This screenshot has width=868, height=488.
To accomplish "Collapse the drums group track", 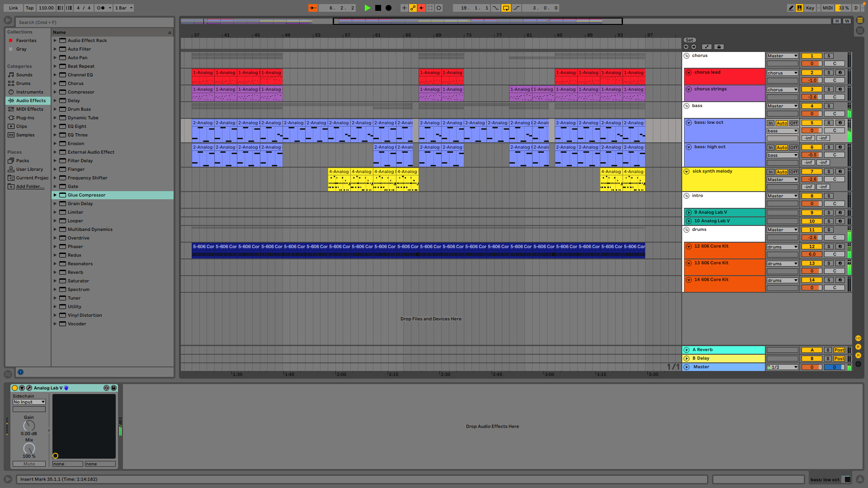I will click(x=686, y=230).
